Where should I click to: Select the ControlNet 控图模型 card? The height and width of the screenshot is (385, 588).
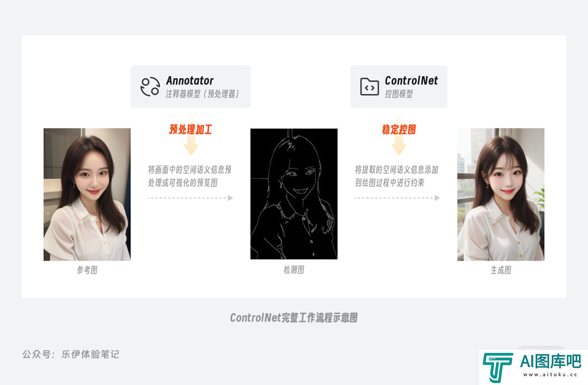(x=399, y=86)
